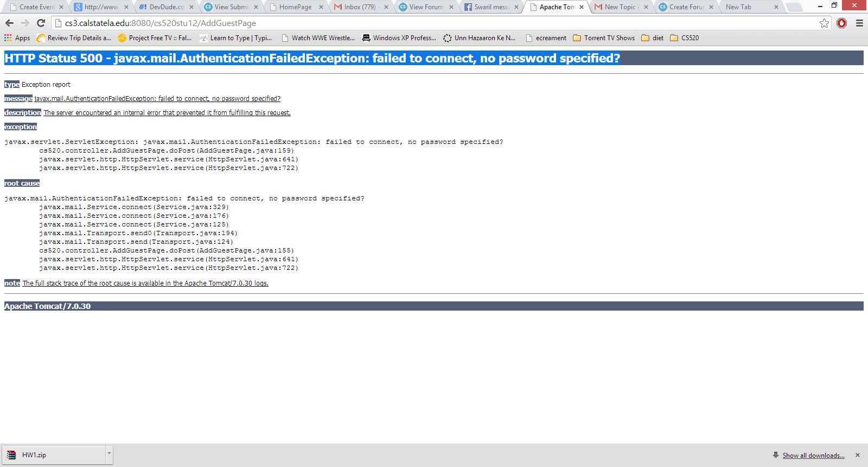The height and width of the screenshot is (467, 868).
Task: Open the Learn to Type bookmark
Action: point(236,38)
